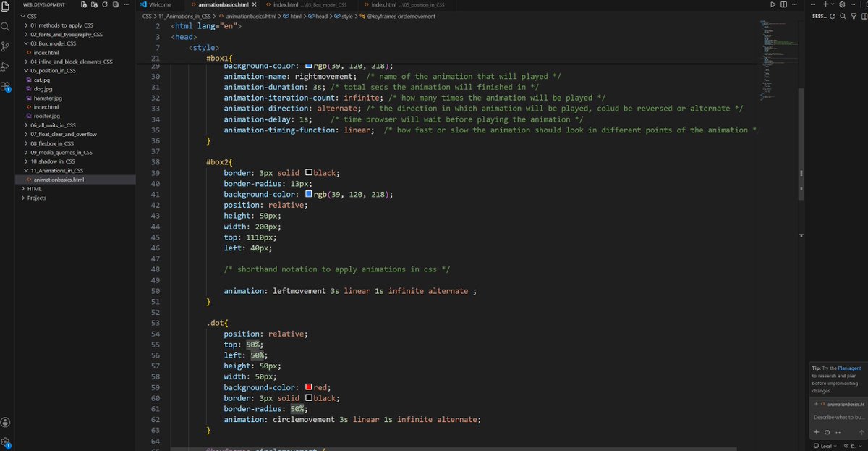
Task: Open the Search view in activity bar
Action: click(x=5, y=26)
